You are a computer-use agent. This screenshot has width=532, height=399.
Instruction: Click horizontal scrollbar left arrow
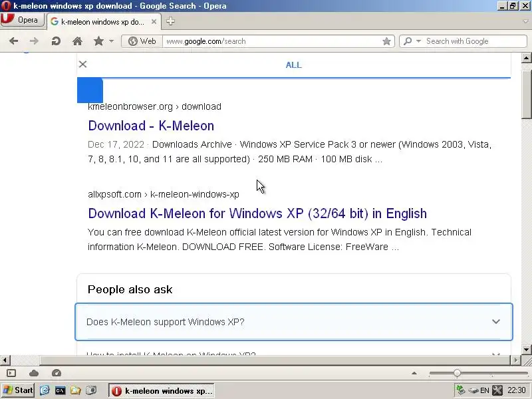[5, 360]
